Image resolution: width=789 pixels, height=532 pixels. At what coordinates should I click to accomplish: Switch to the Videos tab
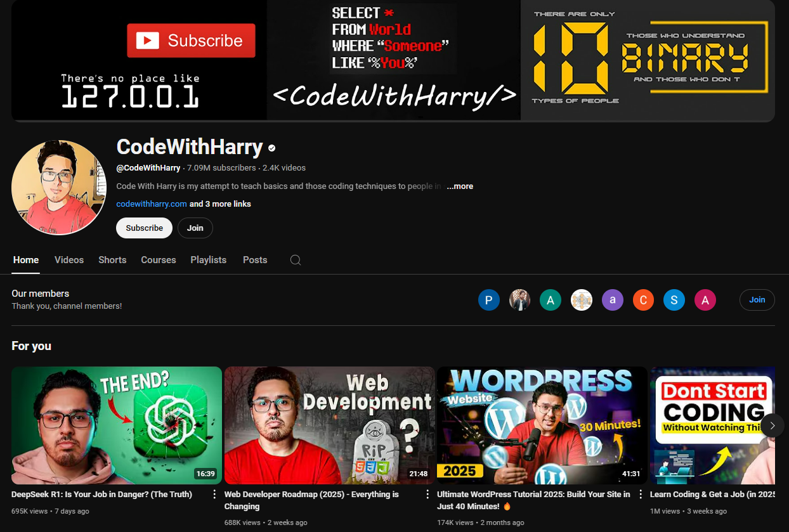(x=69, y=260)
